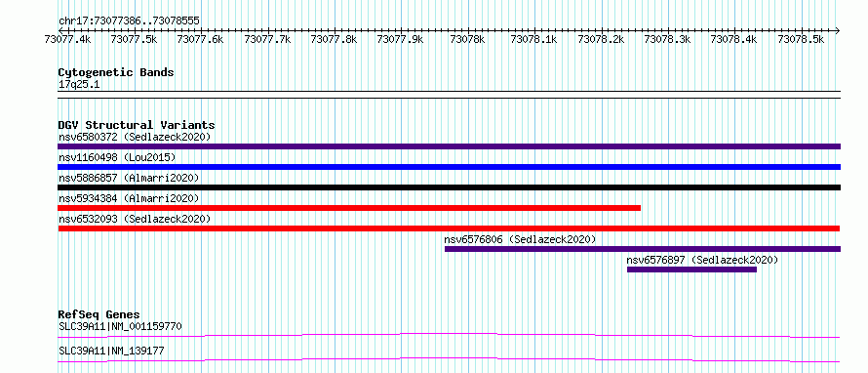The image size is (868, 373).
Task: Click the chr17:73077386..73078555 region label
Action: pyautogui.click(x=129, y=21)
